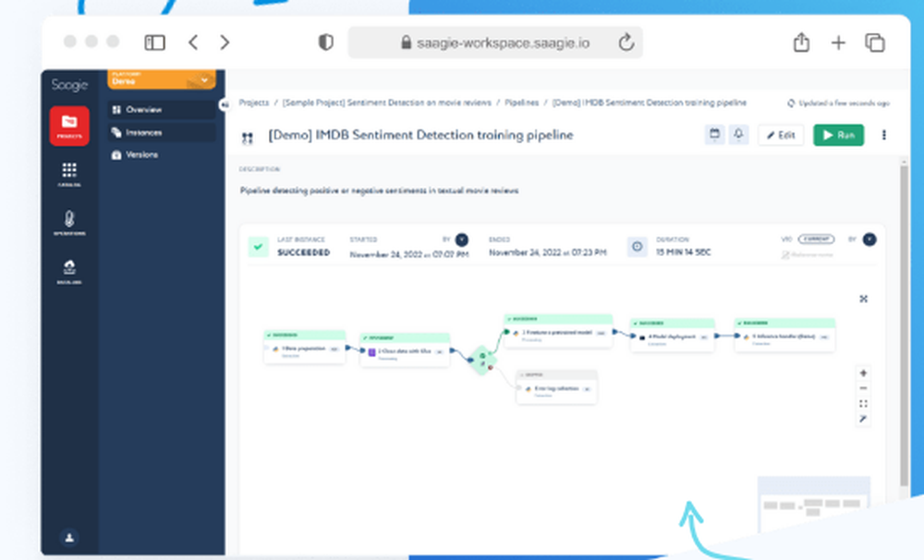Image resolution: width=924 pixels, height=560 pixels.
Task: Open the pipeline schedule calendar icon
Action: 714,135
